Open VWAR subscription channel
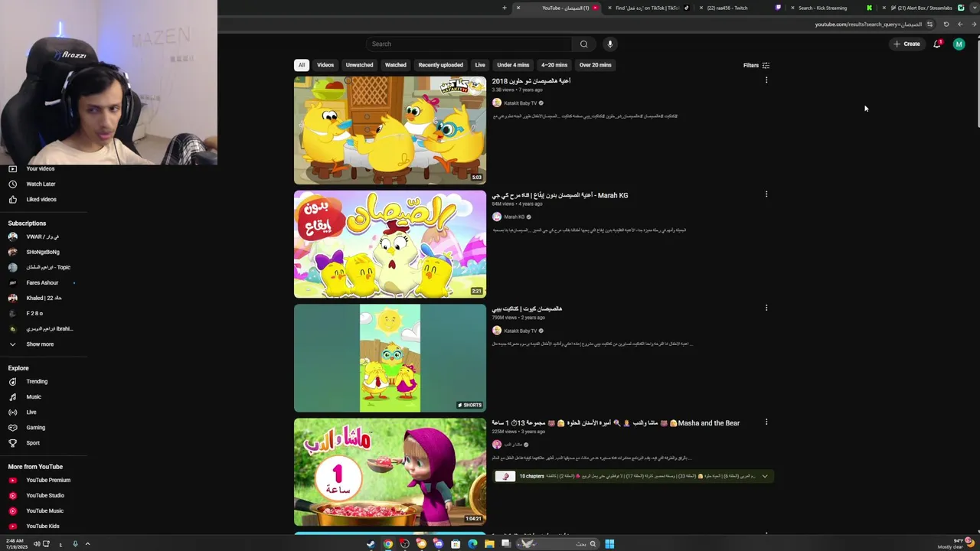 (x=44, y=236)
